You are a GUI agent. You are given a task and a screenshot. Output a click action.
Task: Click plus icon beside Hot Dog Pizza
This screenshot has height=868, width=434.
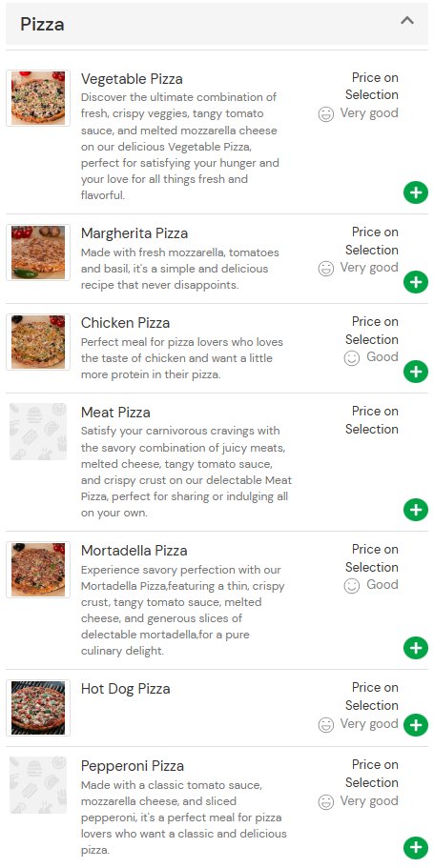(x=416, y=724)
